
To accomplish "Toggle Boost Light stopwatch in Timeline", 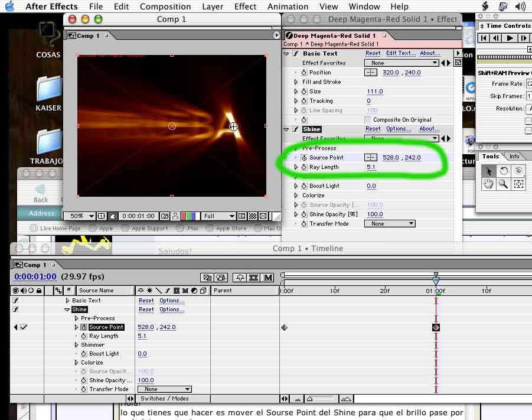I will point(84,354).
